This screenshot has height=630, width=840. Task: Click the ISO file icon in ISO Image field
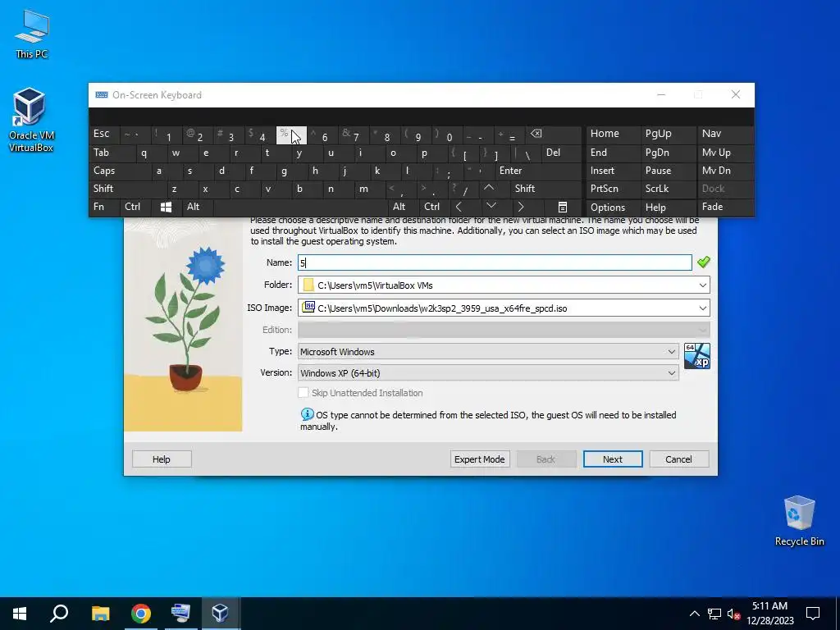point(308,307)
